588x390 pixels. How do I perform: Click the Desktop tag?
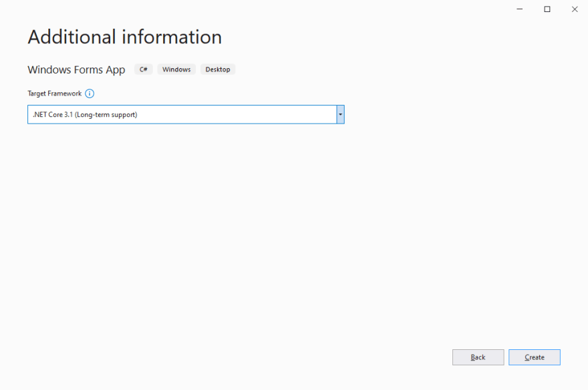click(218, 69)
